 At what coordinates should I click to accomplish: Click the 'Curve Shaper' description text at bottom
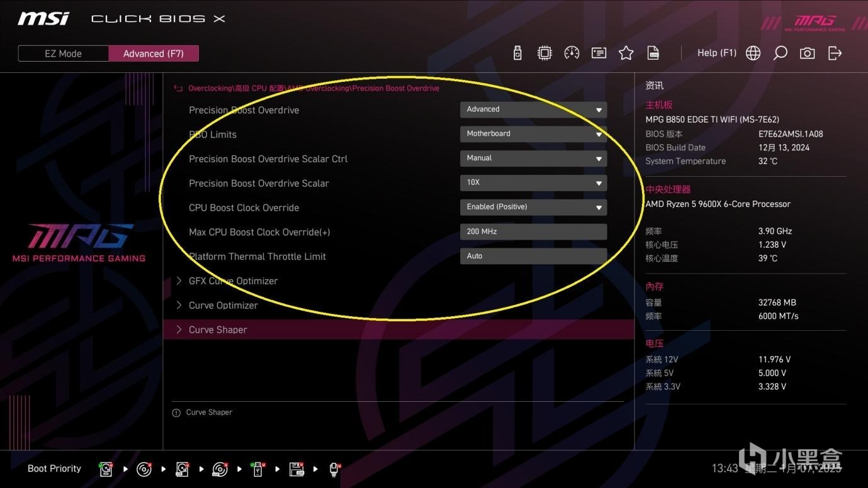point(209,413)
